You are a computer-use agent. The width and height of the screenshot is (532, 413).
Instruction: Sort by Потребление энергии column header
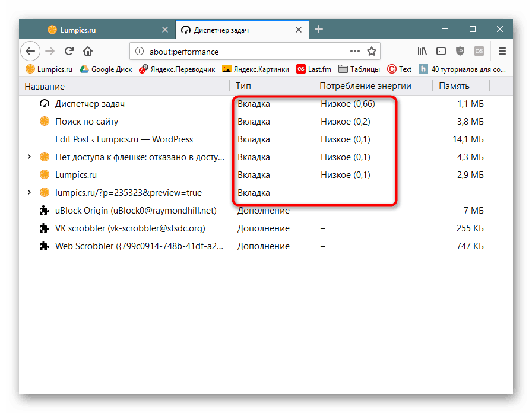[373, 86]
